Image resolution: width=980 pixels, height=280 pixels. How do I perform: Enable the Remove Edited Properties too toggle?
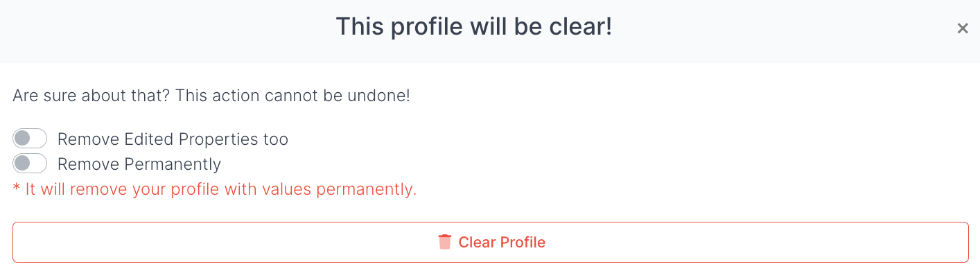pyautogui.click(x=30, y=139)
